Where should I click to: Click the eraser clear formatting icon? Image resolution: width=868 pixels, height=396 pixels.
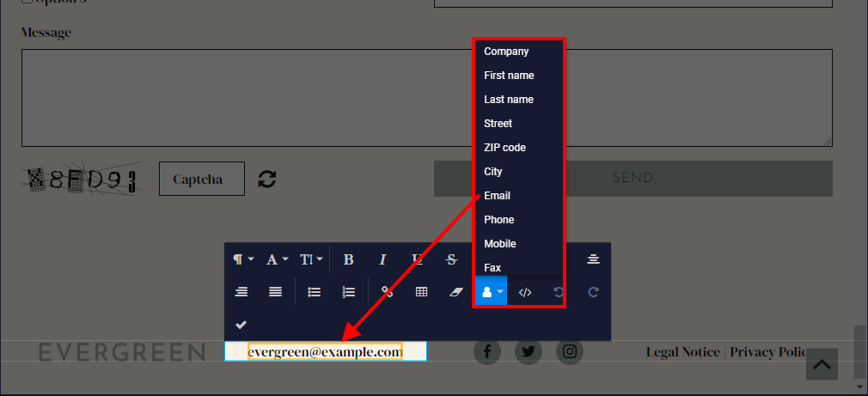tap(456, 292)
